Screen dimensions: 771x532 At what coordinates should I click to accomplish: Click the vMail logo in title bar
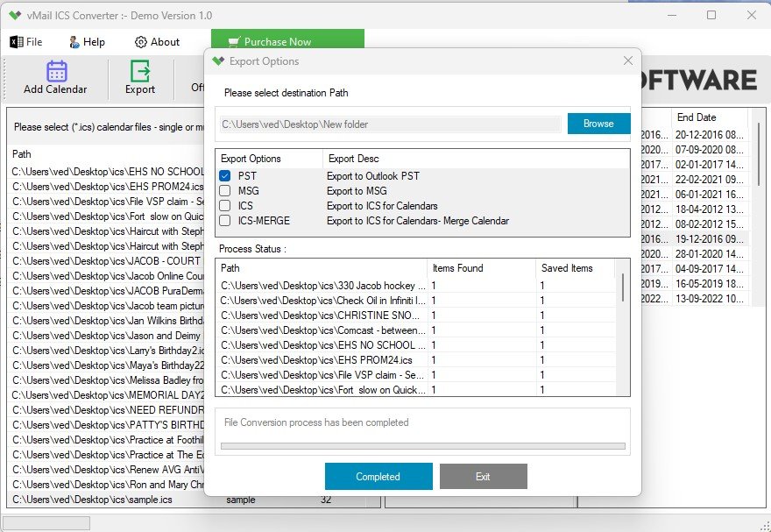click(15, 15)
